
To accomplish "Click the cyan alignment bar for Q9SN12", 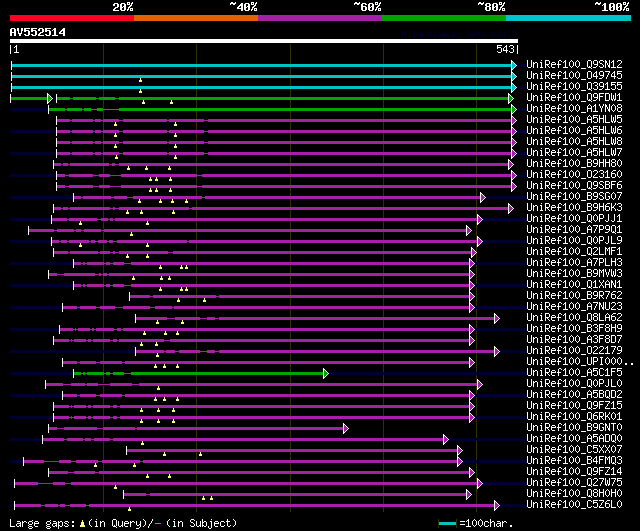I will coord(264,65).
